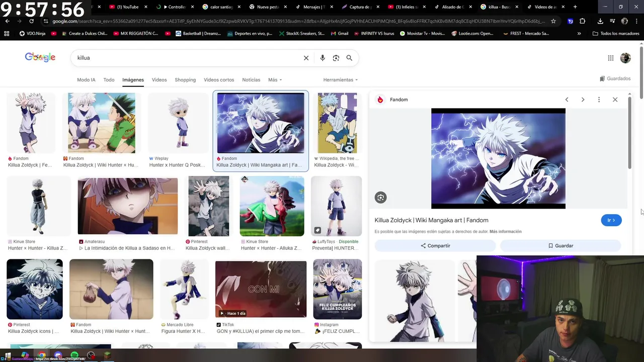The image size is (644, 362).
Task: Click the page vertical scrollbar
Action: tap(641, 73)
